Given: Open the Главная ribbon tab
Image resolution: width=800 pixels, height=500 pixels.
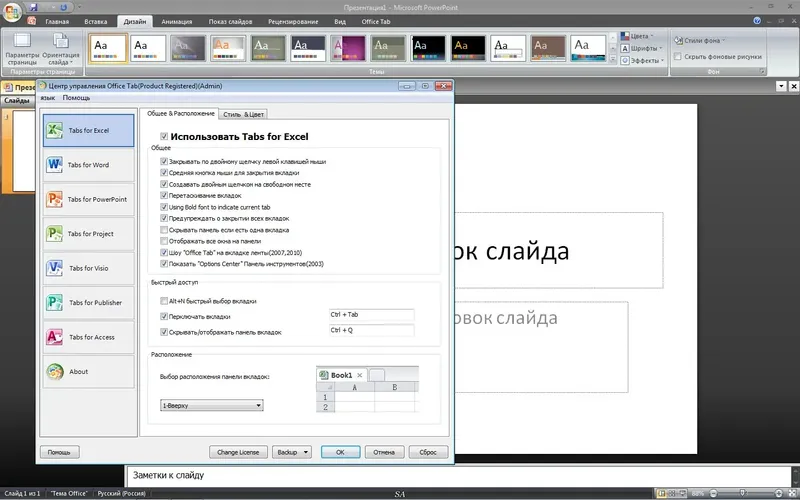Looking at the screenshot, I should point(57,21).
